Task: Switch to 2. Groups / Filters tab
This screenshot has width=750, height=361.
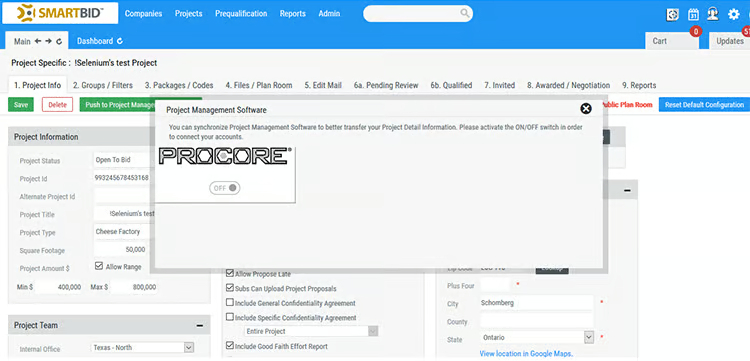Action: click(x=103, y=85)
